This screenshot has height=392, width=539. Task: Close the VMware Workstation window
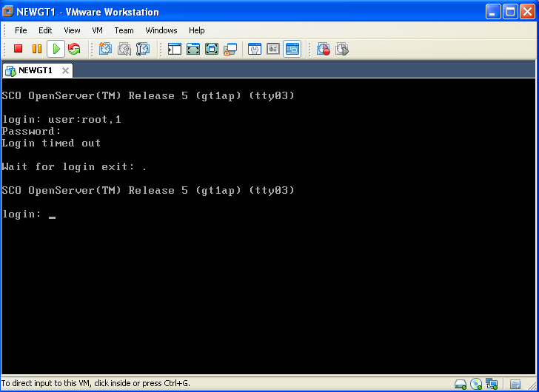pos(527,12)
